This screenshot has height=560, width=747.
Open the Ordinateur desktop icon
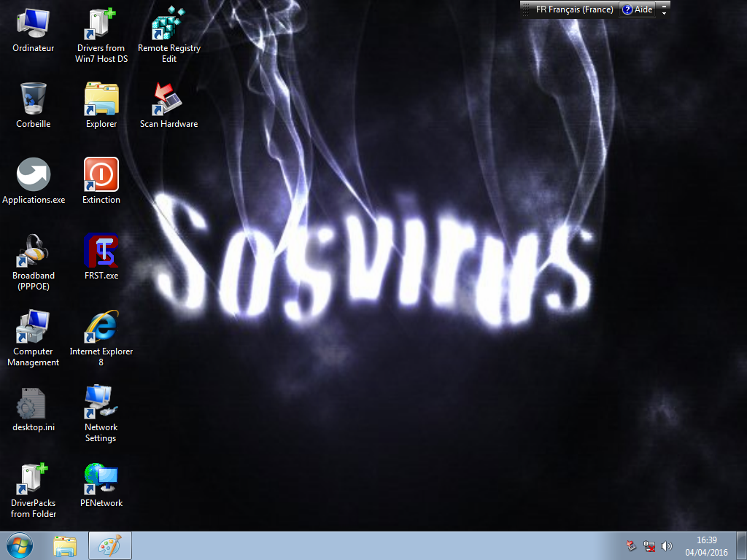(34, 31)
